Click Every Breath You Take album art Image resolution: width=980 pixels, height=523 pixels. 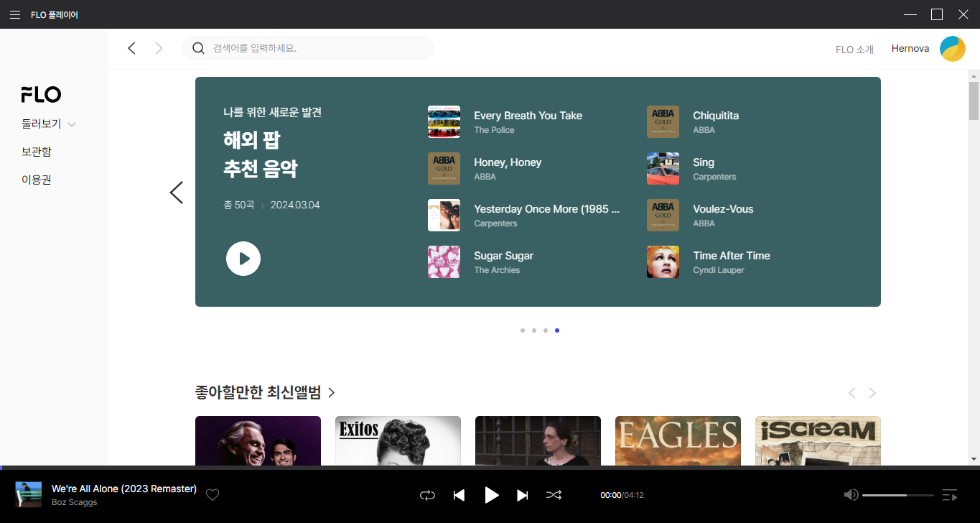[444, 122]
